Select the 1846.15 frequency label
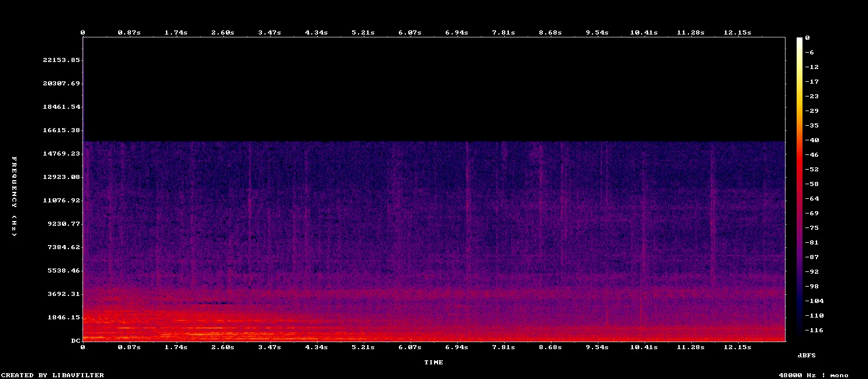The width and height of the screenshot is (868, 379). (64, 318)
